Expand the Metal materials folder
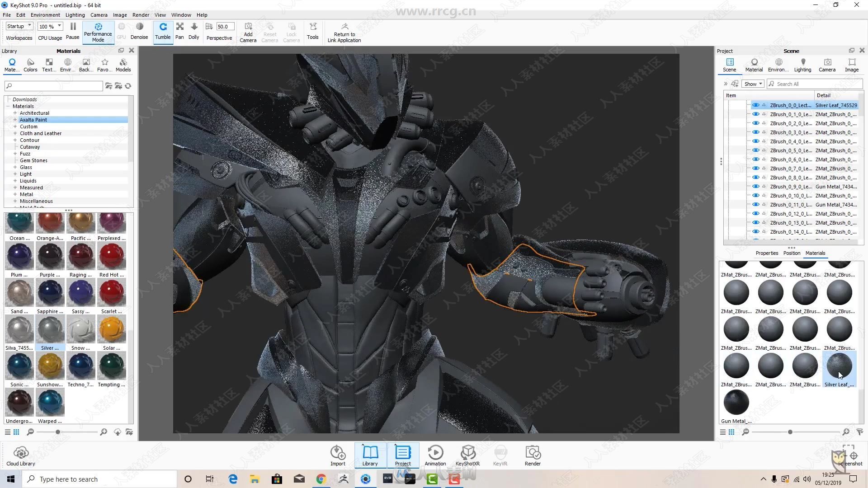This screenshot has width=868, height=488. pyautogui.click(x=15, y=194)
